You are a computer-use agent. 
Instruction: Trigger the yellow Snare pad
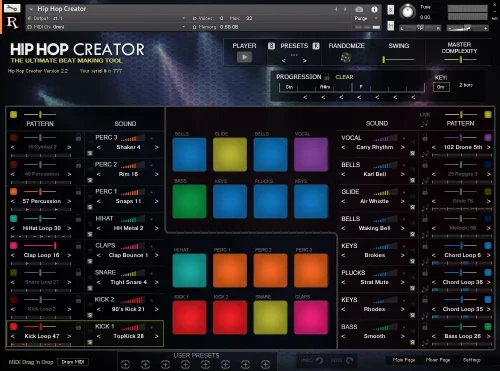coord(270,317)
